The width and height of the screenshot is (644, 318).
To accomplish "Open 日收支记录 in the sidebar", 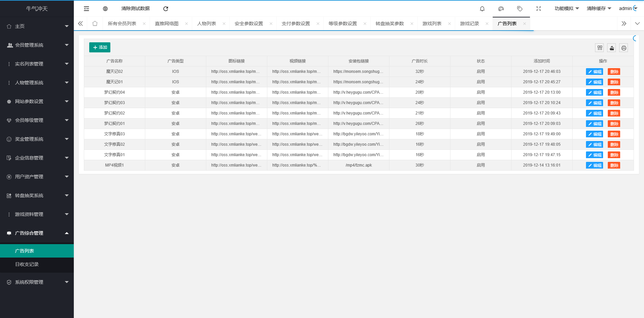I will pos(37,264).
